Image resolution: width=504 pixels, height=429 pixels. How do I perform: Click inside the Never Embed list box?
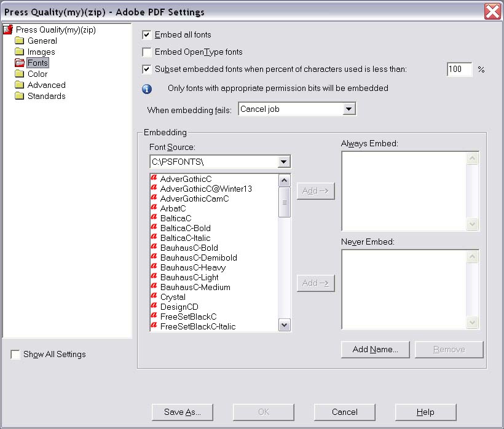[x=404, y=289]
